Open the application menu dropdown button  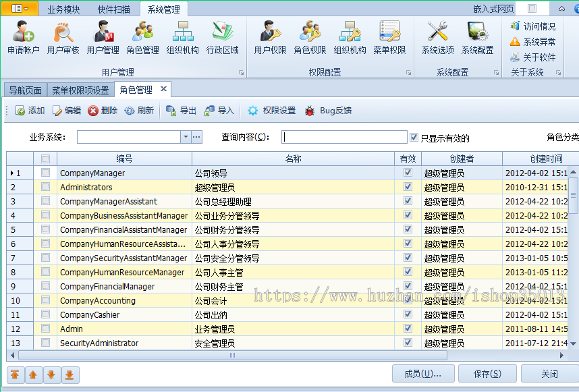click(20, 8)
